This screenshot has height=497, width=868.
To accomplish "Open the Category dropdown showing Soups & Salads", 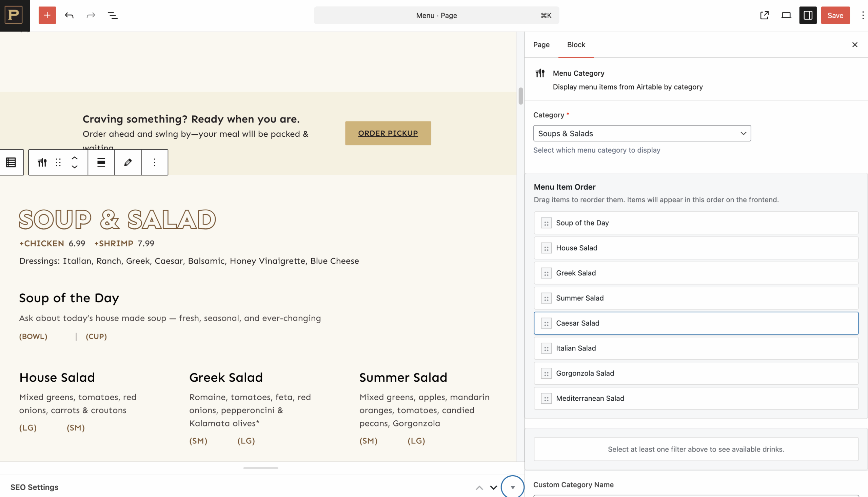I will 642,133.
